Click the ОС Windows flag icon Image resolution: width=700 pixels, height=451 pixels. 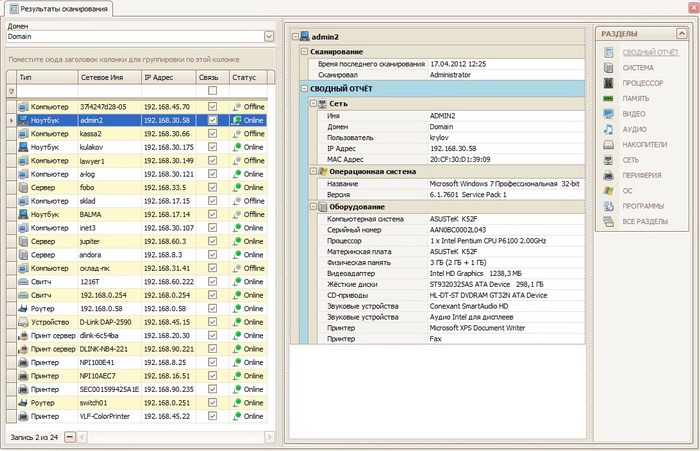[608, 190]
